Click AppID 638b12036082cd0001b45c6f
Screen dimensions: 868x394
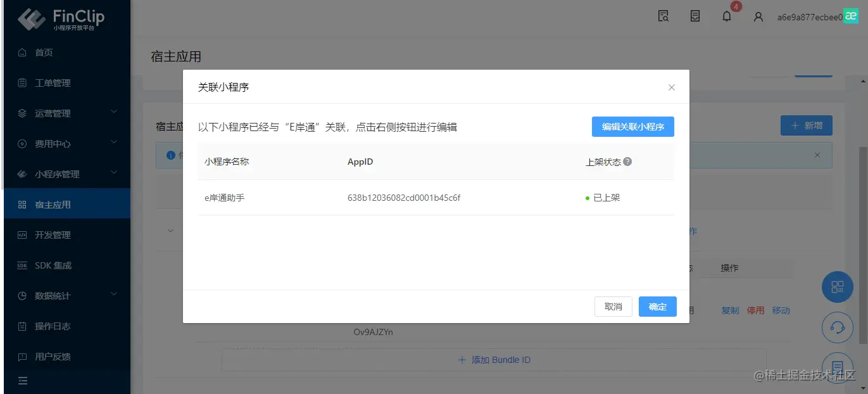tap(404, 198)
